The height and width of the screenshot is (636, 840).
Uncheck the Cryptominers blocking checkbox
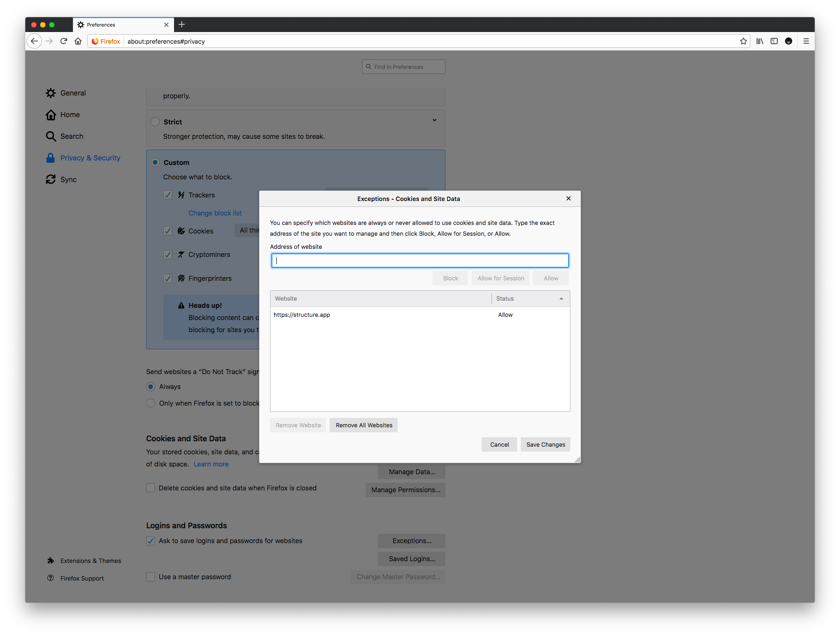coord(168,255)
